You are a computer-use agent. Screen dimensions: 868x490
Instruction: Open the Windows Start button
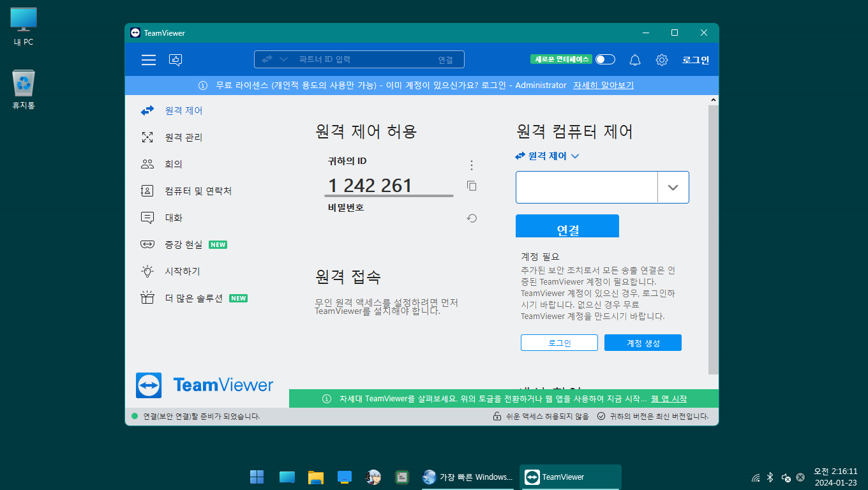(x=257, y=477)
